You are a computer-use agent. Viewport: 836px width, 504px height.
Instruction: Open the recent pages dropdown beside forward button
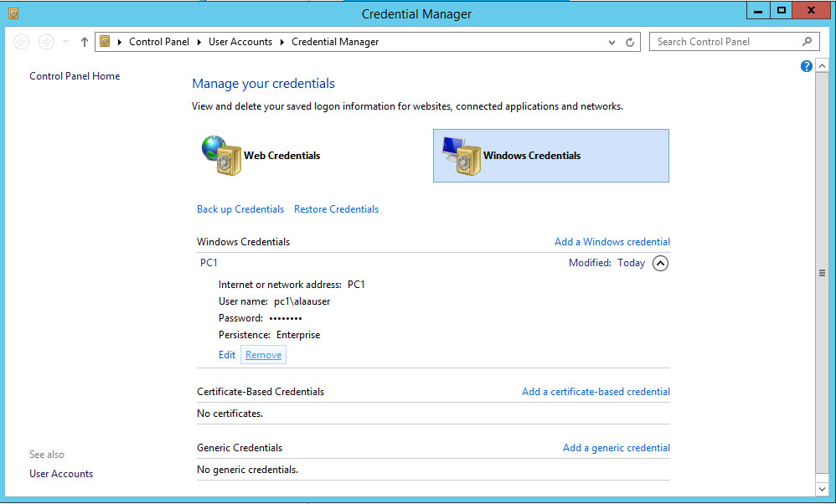64,41
